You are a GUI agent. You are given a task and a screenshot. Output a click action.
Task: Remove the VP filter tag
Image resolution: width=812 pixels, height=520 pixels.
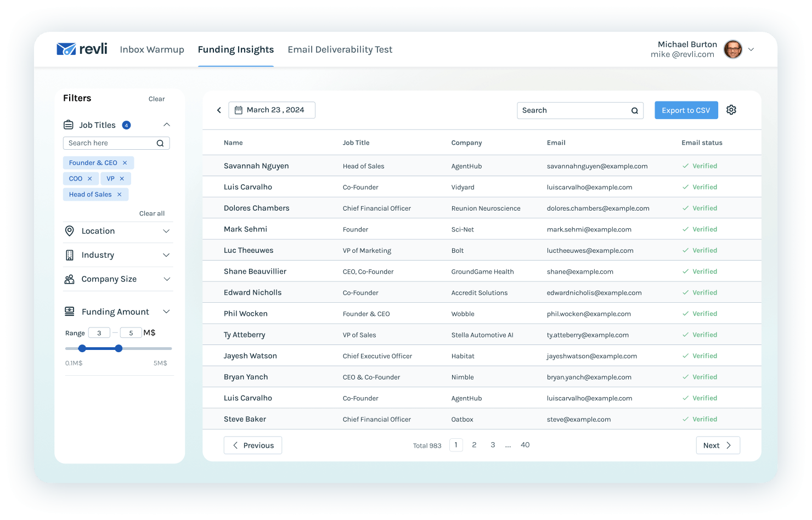(122, 179)
